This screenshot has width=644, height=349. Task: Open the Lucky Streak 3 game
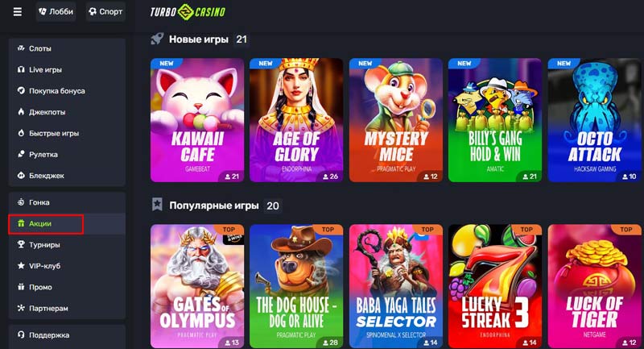pos(495,286)
